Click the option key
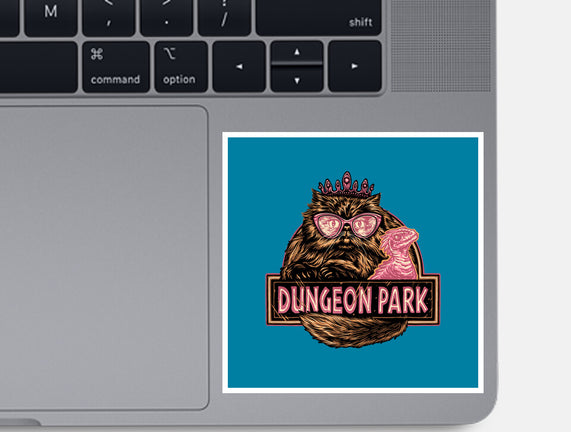This screenshot has height=432, width=571. 181,67
